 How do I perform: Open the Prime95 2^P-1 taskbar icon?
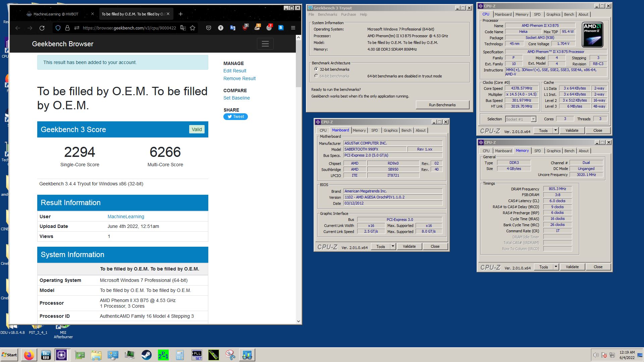pyautogui.click(x=163, y=355)
